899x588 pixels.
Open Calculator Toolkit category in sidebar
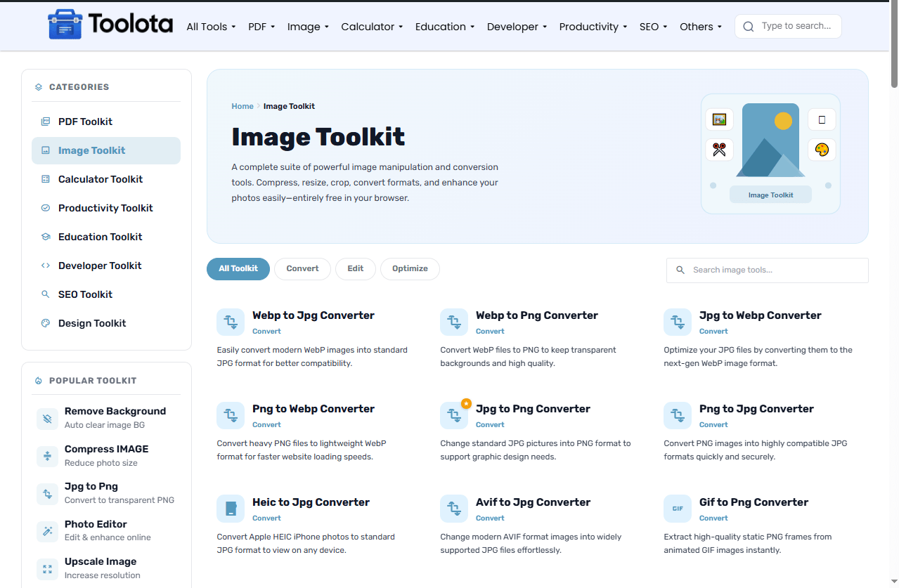click(x=106, y=179)
